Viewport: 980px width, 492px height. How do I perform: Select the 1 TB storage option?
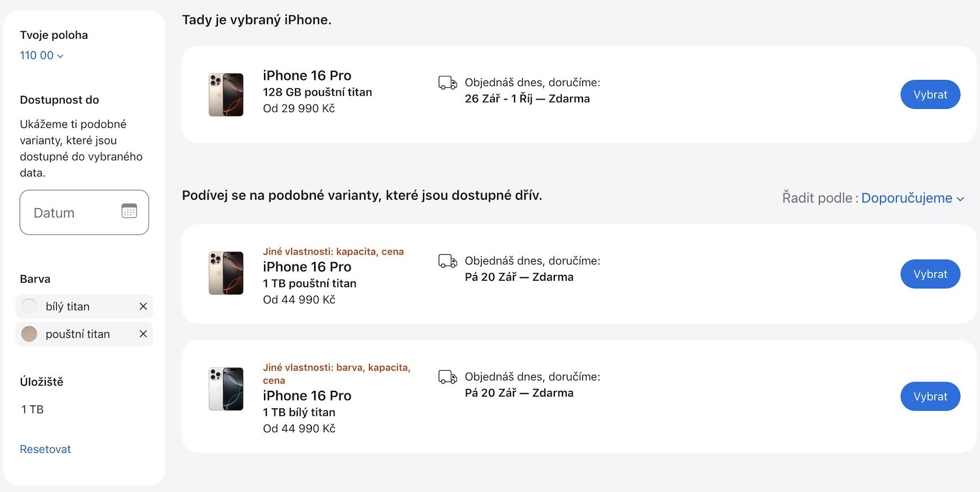32,409
